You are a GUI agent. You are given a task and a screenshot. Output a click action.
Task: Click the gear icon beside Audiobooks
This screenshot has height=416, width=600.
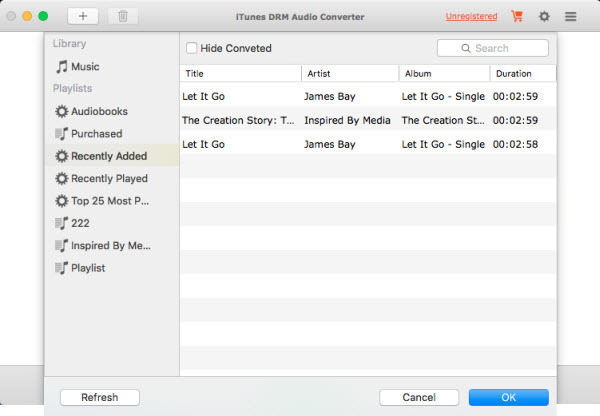point(62,111)
